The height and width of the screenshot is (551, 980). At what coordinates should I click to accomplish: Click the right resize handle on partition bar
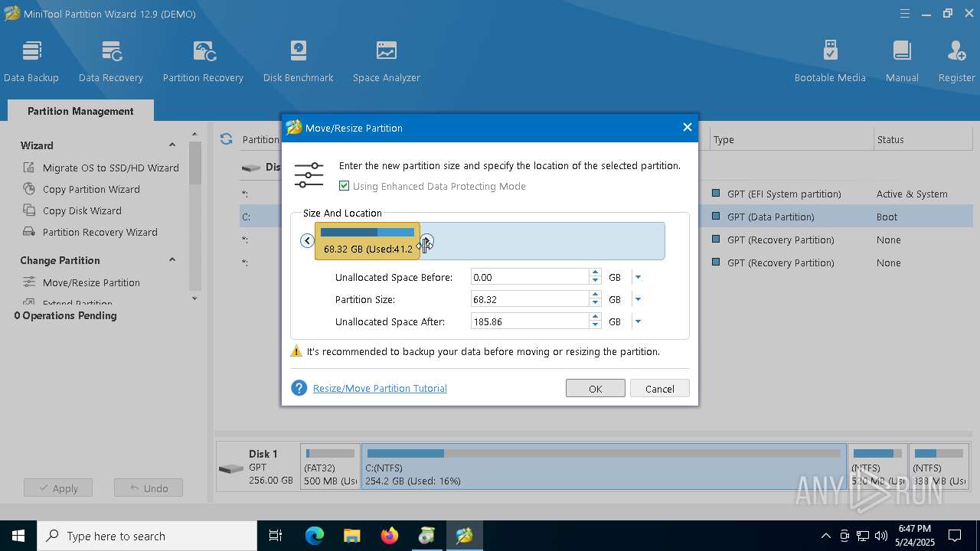pos(426,241)
